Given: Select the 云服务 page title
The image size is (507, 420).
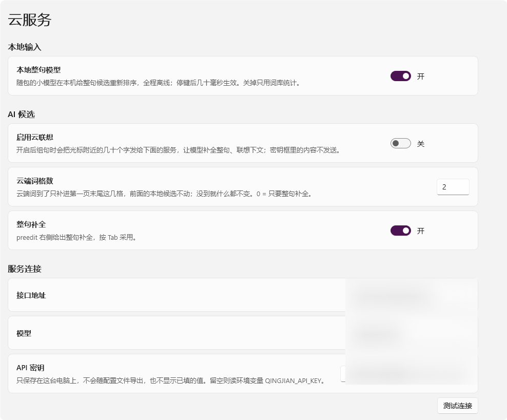Looking at the screenshot, I should [x=29, y=20].
